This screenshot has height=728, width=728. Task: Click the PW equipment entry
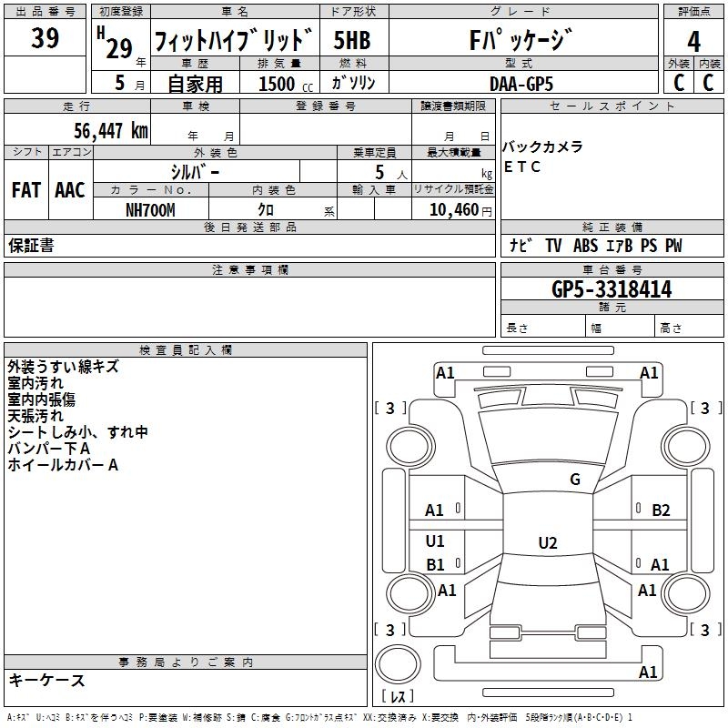click(x=673, y=246)
